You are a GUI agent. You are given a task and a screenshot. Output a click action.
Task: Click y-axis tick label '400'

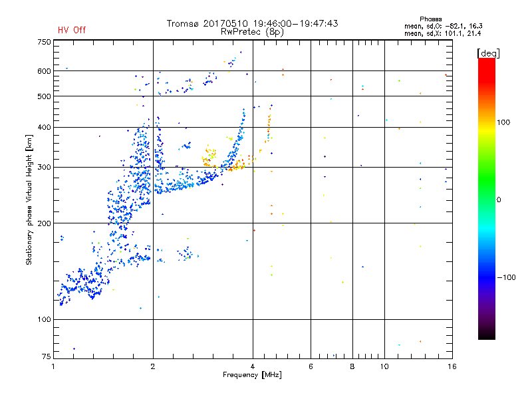[44, 127]
